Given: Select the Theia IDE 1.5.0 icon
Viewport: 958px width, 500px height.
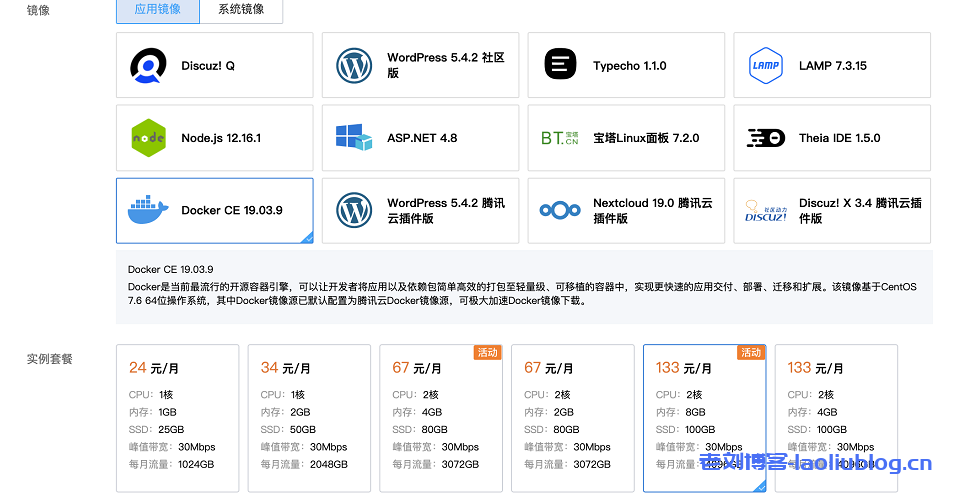Looking at the screenshot, I should pyautogui.click(x=766, y=138).
